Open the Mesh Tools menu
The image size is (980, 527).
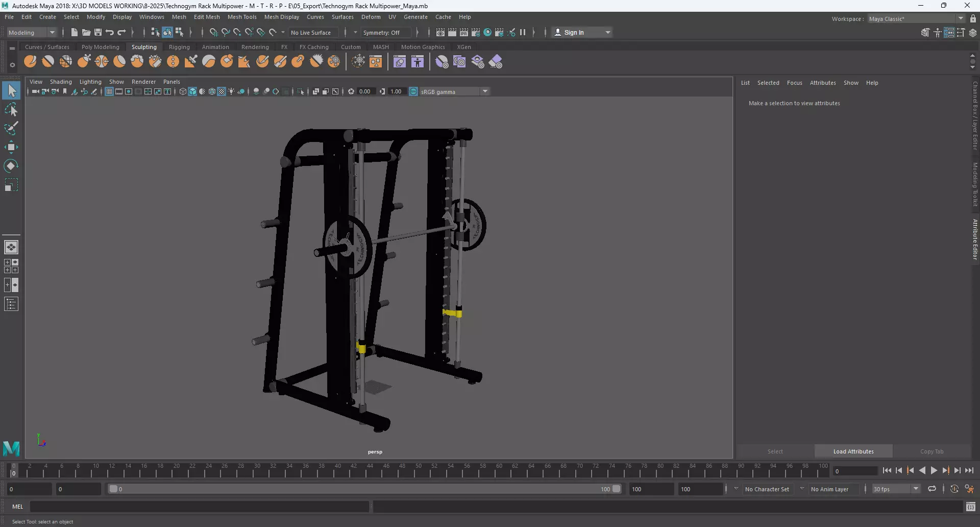coord(242,17)
